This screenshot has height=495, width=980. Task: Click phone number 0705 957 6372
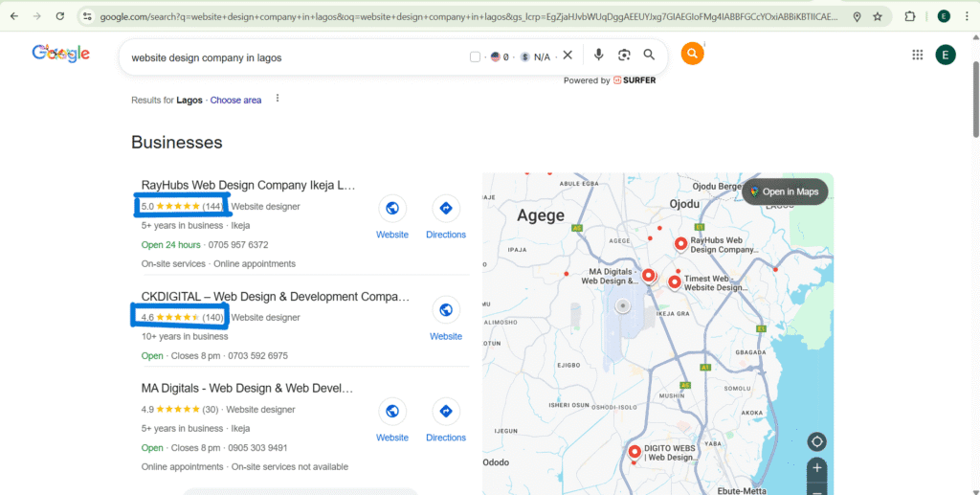238,245
